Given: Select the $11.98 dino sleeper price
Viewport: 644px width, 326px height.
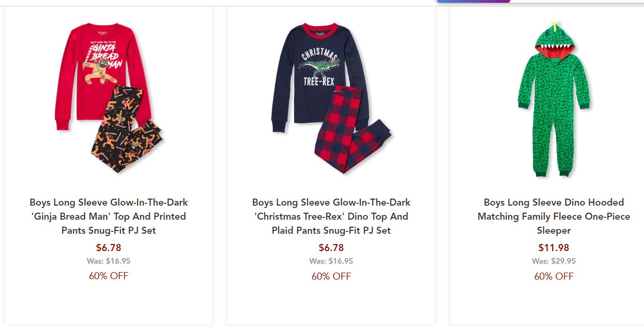Looking at the screenshot, I should pos(554,247).
